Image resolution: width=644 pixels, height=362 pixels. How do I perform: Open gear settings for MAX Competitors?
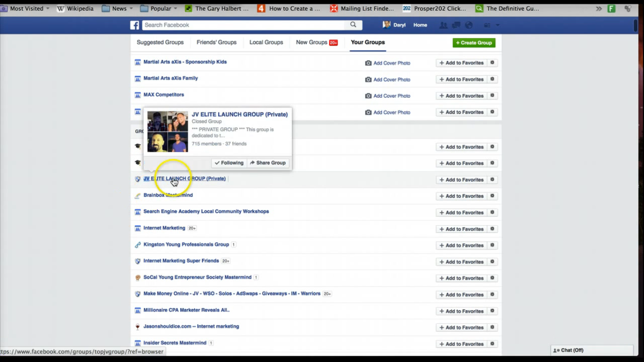[492, 96]
